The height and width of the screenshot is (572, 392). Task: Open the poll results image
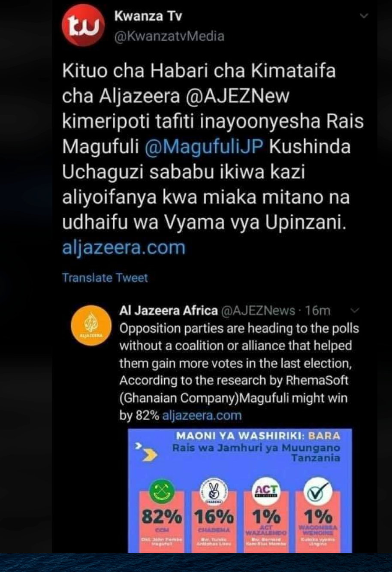[240, 491]
